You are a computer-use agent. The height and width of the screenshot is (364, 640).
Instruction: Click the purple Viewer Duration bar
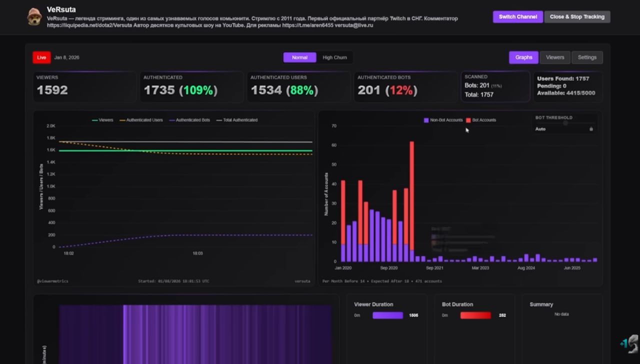(x=387, y=315)
